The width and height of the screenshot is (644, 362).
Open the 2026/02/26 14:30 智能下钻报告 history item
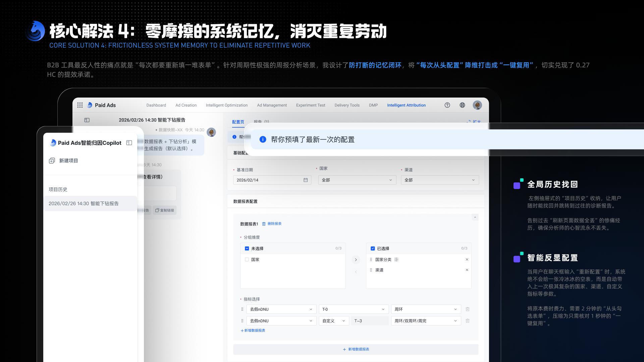(x=90, y=203)
